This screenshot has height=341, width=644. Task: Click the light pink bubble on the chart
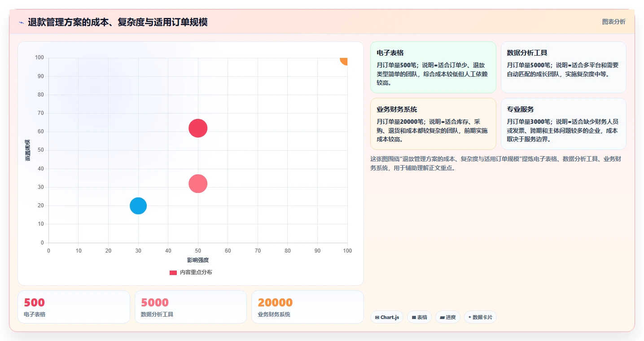(x=198, y=184)
